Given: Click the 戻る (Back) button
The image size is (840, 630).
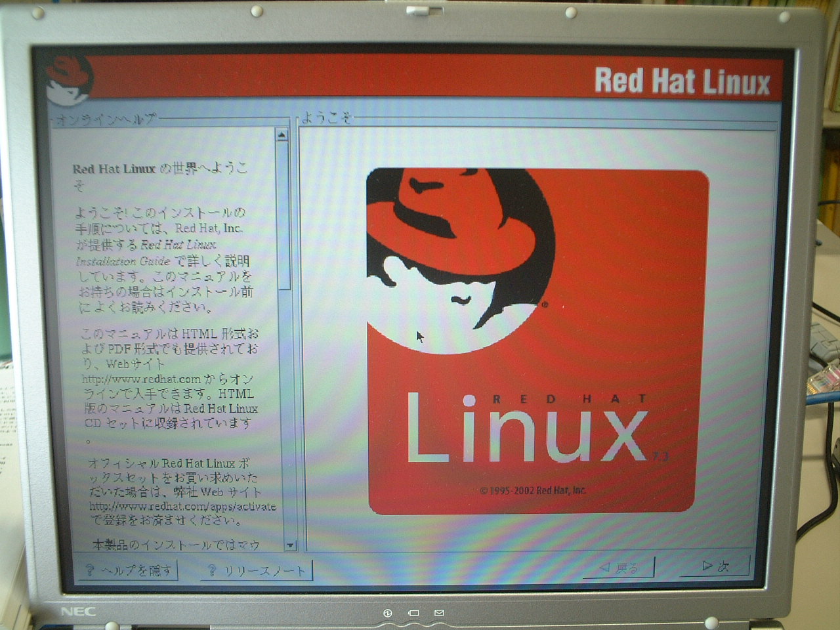Looking at the screenshot, I should tap(618, 568).
